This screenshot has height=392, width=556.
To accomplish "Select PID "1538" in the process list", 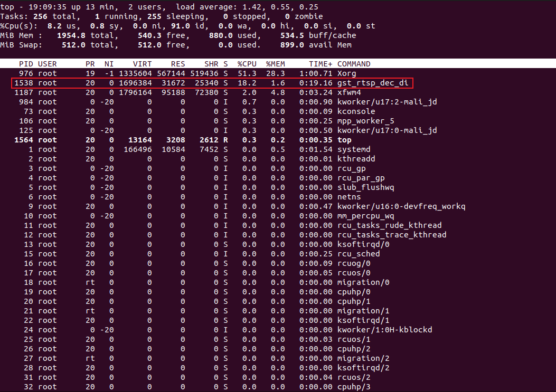I will (24, 83).
